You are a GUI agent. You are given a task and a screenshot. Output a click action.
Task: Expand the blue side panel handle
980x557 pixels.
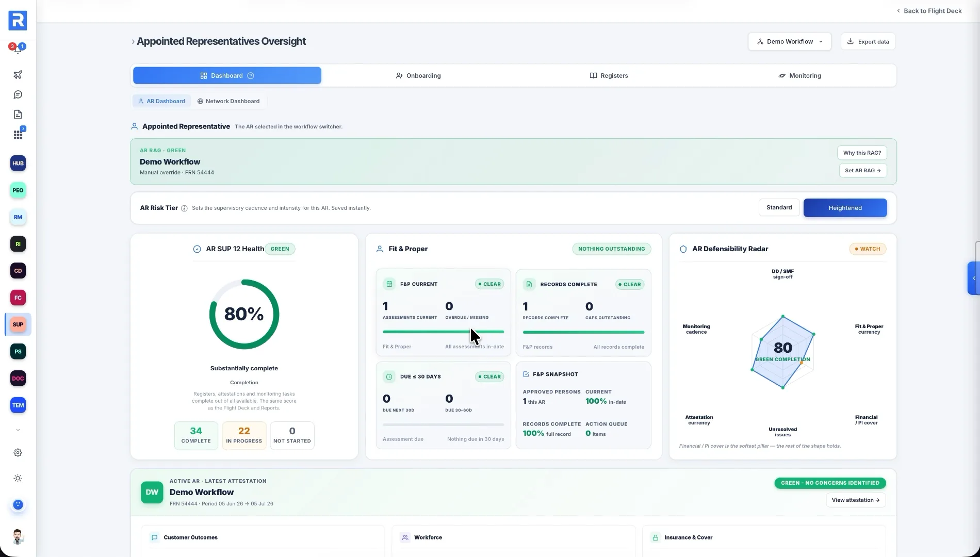pos(973,278)
